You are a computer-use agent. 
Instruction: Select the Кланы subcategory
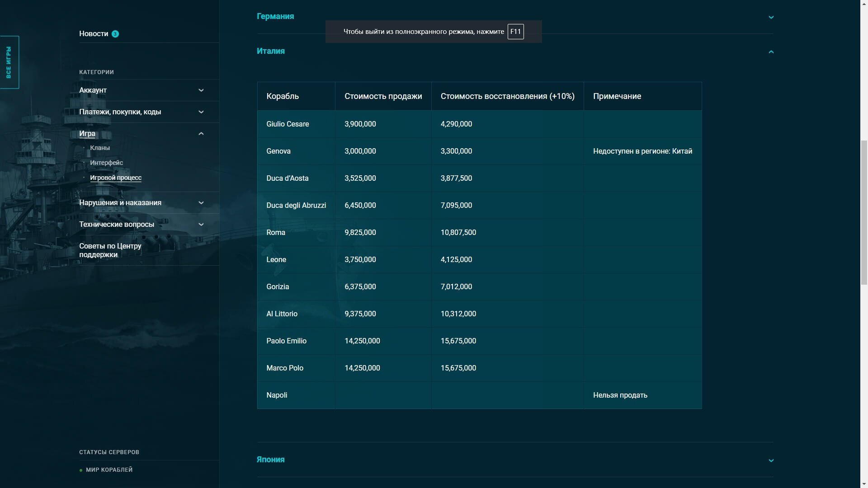[x=100, y=148]
